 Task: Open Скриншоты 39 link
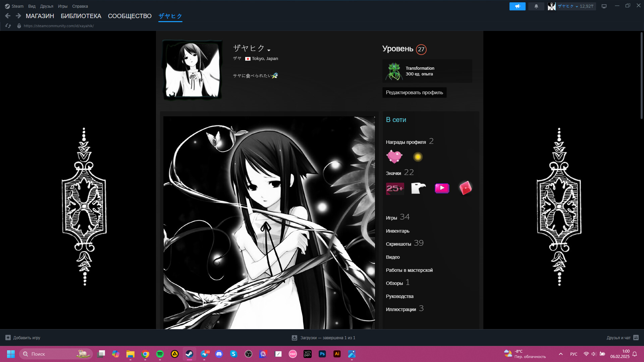click(405, 243)
